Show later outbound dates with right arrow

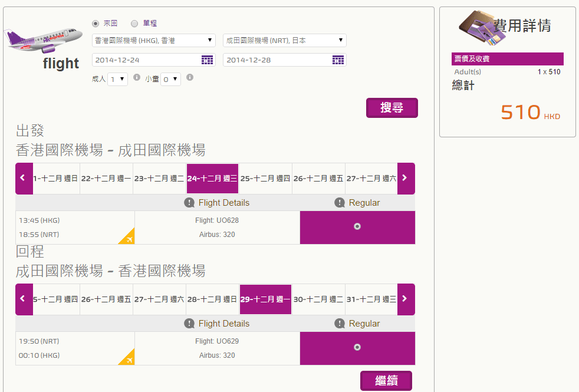click(x=406, y=178)
